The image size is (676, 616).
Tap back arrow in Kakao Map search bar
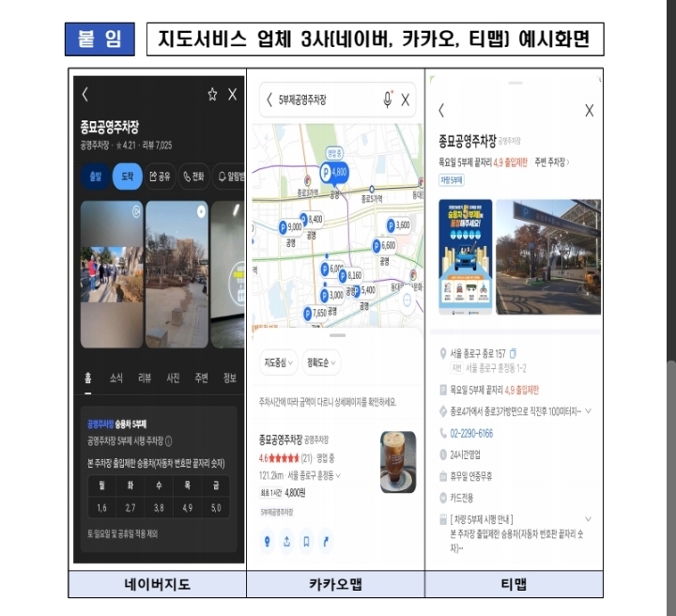(269, 100)
